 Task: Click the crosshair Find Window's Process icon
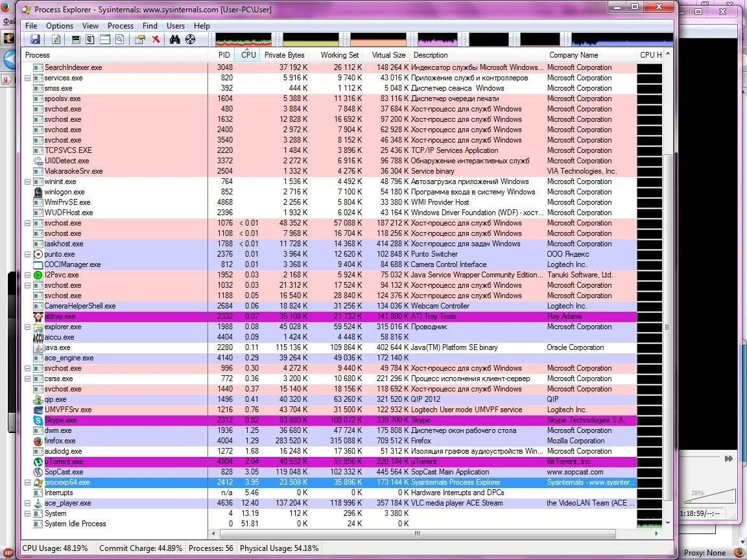(x=190, y=40)
